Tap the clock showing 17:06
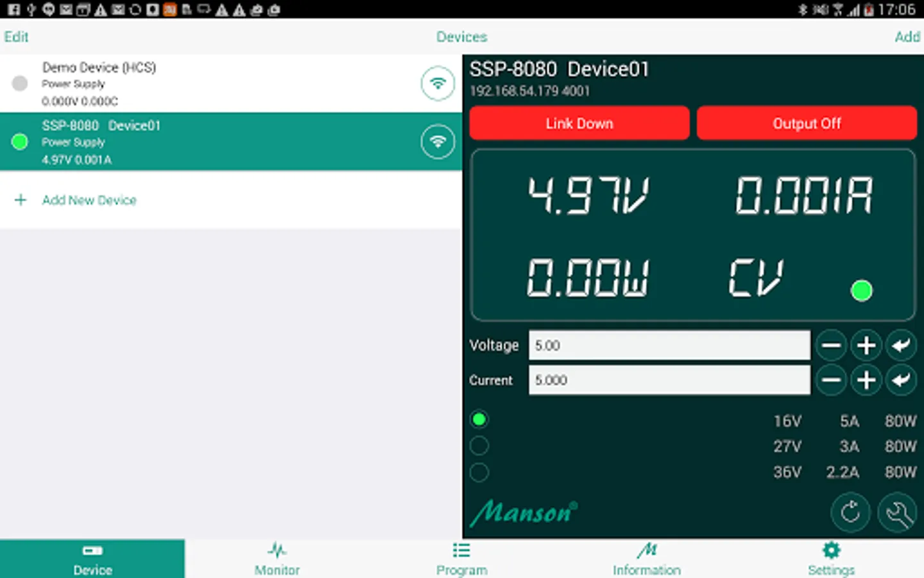This screenshot has height=578, width=924. [896, 10]
